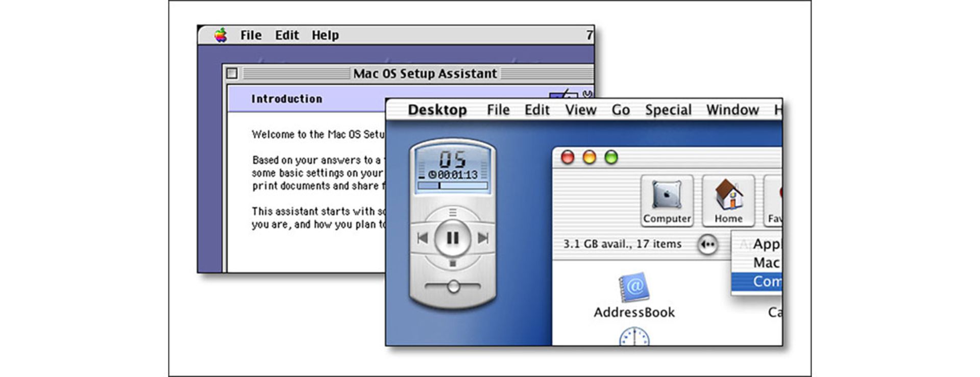Click the track progress bar on player display
This screenshot has height=377, width=980.
coord(453,186)
